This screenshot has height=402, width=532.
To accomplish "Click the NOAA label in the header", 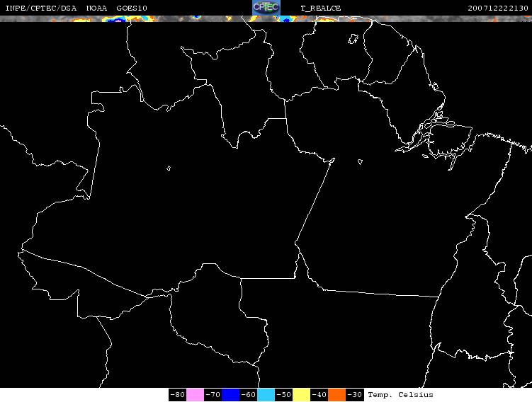I will pyautogui.click(x=96, y=8).
